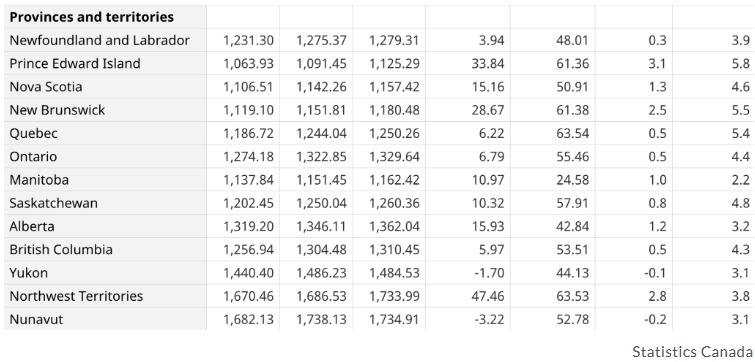Click the value 1,734.91 in Nunavut row
The height and width of the screenshot is (362, 755).
394,319
